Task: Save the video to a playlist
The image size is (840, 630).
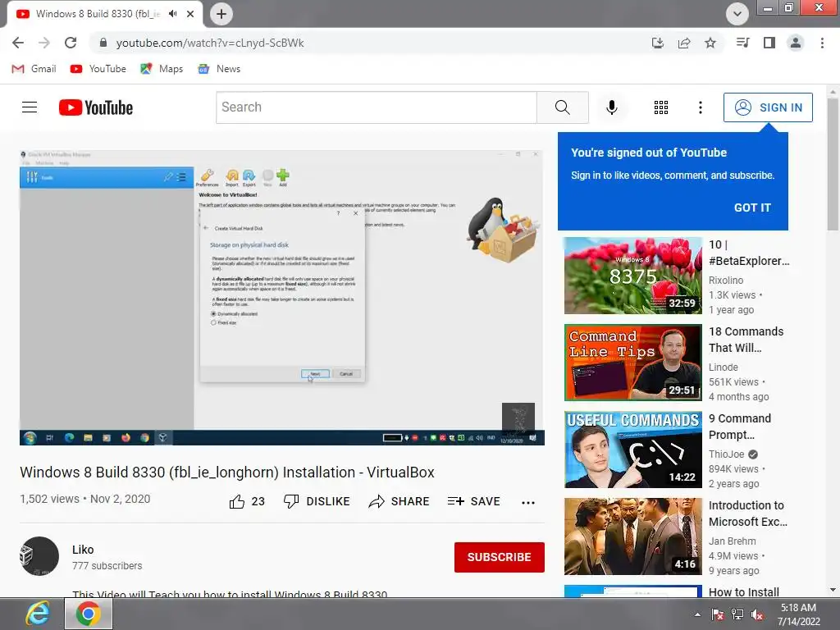Action: tap(473, 501)
